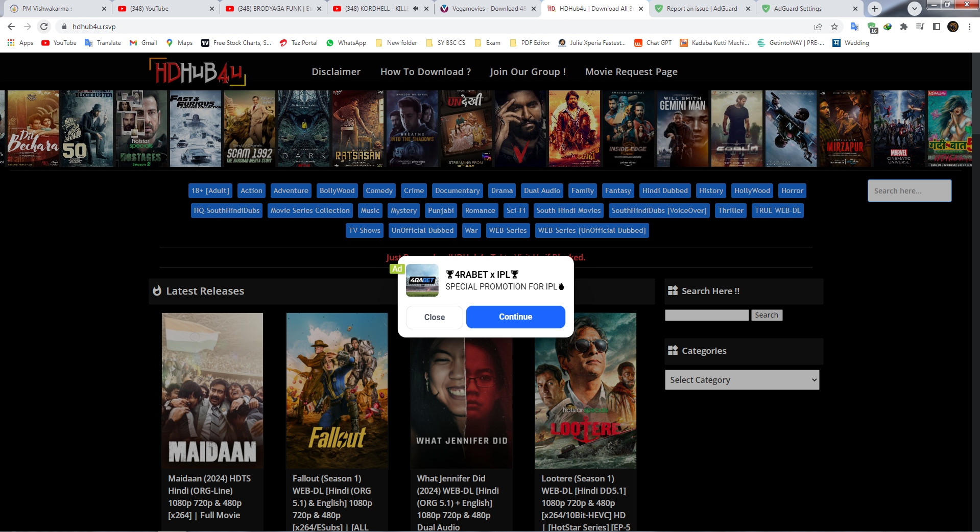The height and width of the screenshot is (532, 980).
Task: Browse the Hindi Dubbed category
Action: pyautogui.click(x=665, y=190)
